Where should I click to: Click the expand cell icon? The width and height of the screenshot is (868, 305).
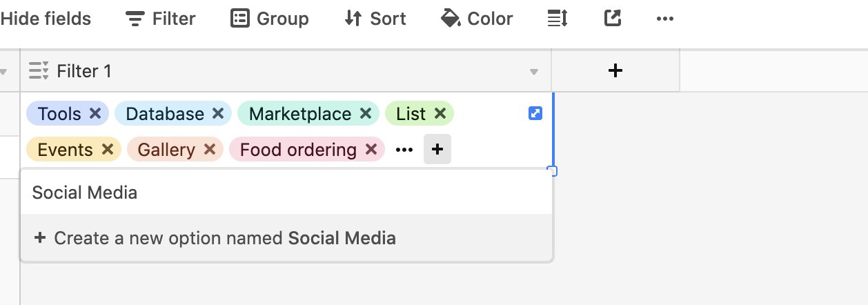(535, 113)
